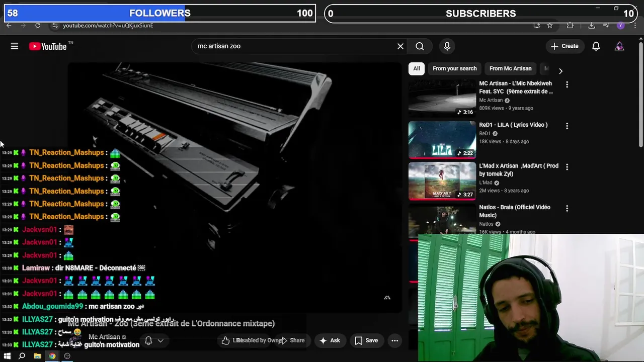The image size is (644, 362).
Task: Open the ReD1 LILA video thumbnail
Action: coord(442,140)
